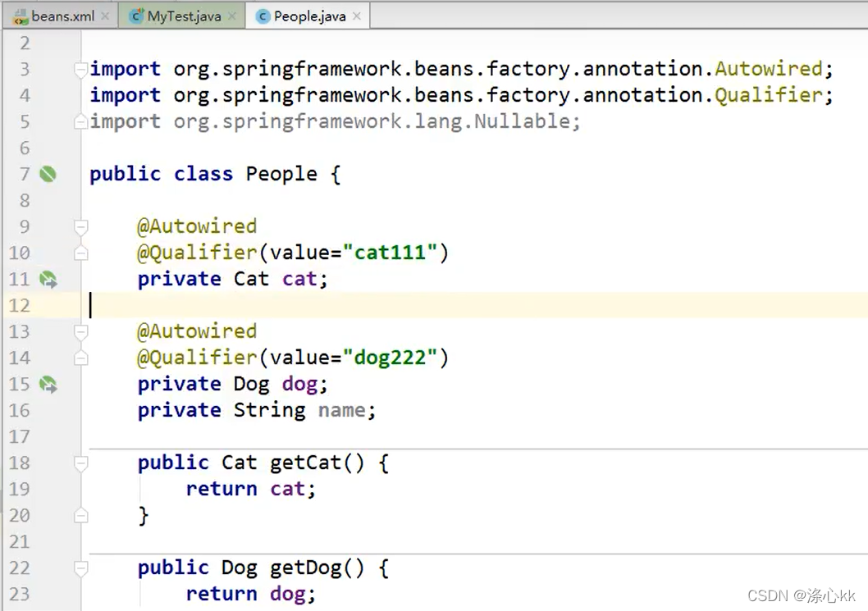
Task: Select the People.java tab
Action: pos(308,16)
